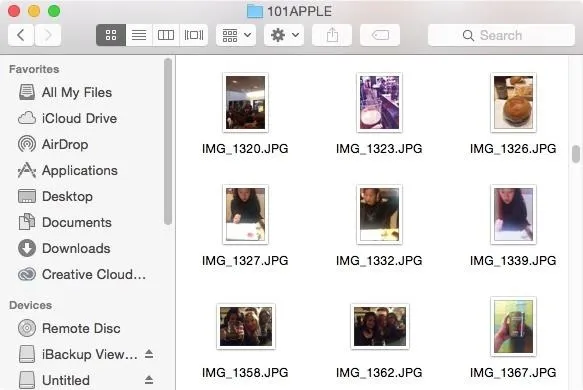Switch to Cover Flow view
This screenshot has height=390, width=583.
click(x=194, y=35)
